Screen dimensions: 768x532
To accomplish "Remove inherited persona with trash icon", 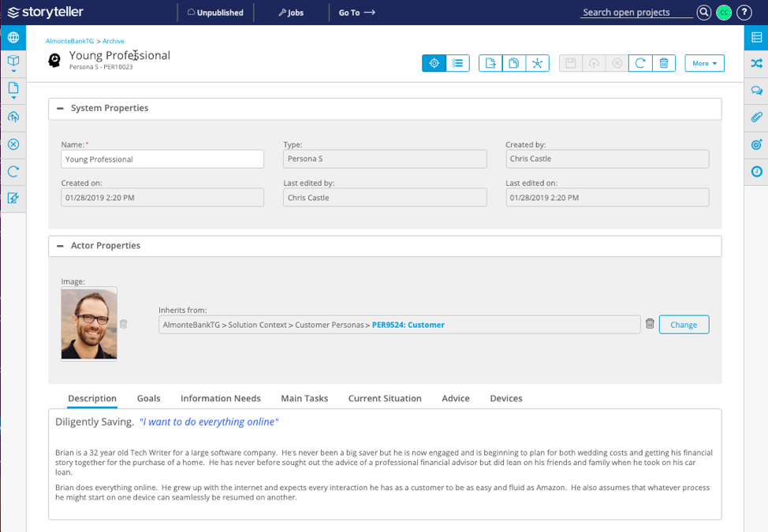I will tap(650, 324).
